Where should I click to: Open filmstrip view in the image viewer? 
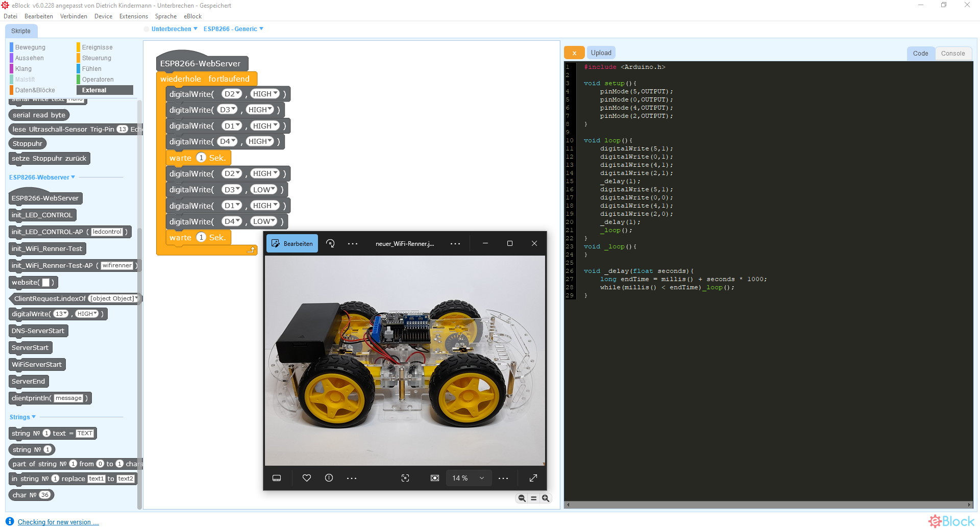(277, 478)
